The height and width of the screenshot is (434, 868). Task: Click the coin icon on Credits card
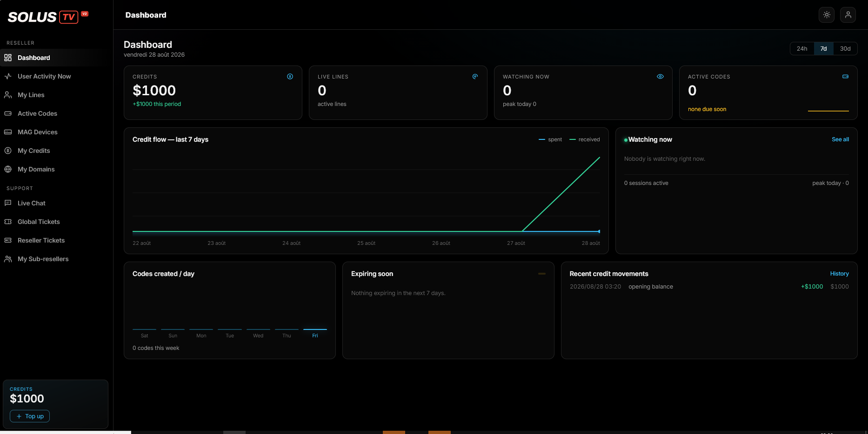[290, 77]
